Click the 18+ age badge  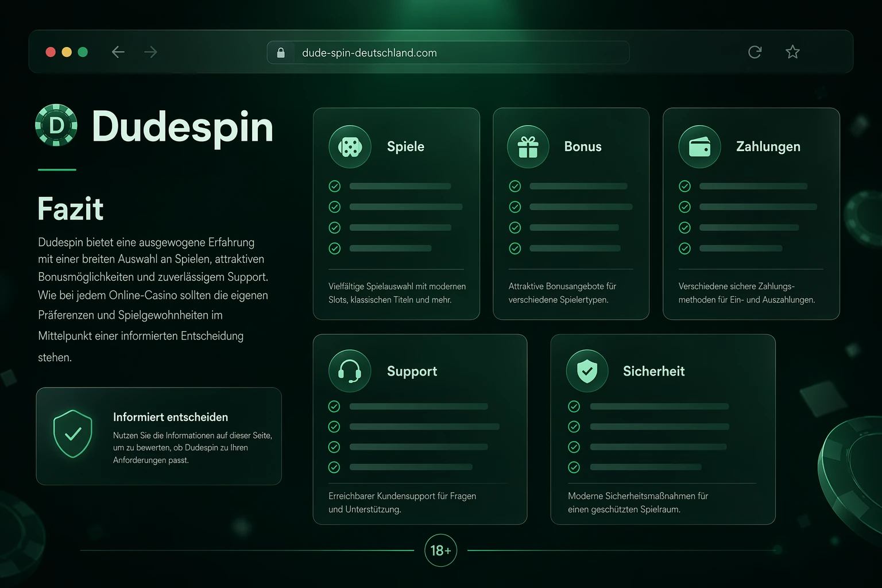coord(440,550)
